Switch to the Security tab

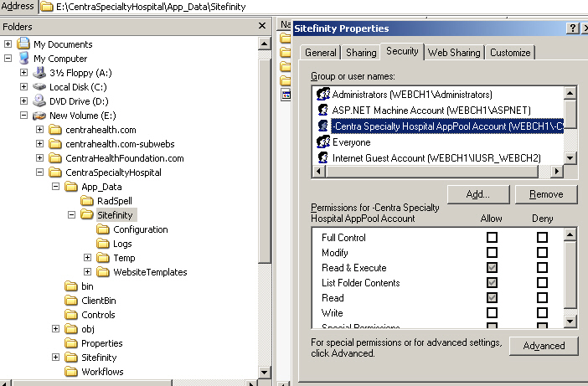402,51
